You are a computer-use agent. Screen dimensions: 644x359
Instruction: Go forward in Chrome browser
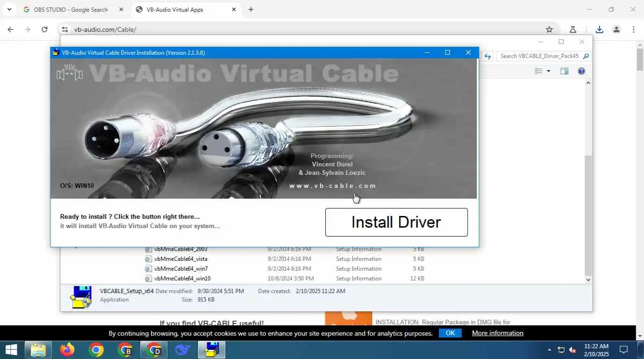coord(27,29)
